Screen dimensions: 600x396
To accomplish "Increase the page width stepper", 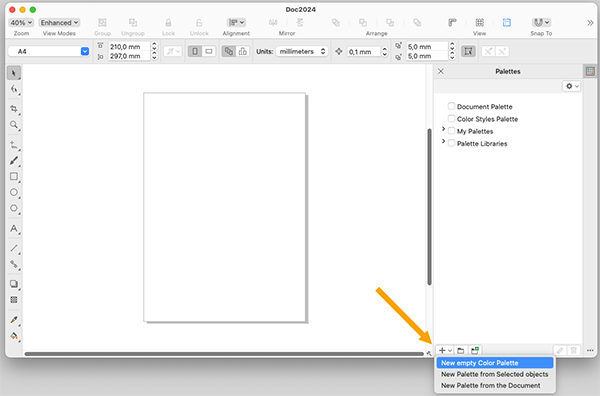I will coord(154,44).
